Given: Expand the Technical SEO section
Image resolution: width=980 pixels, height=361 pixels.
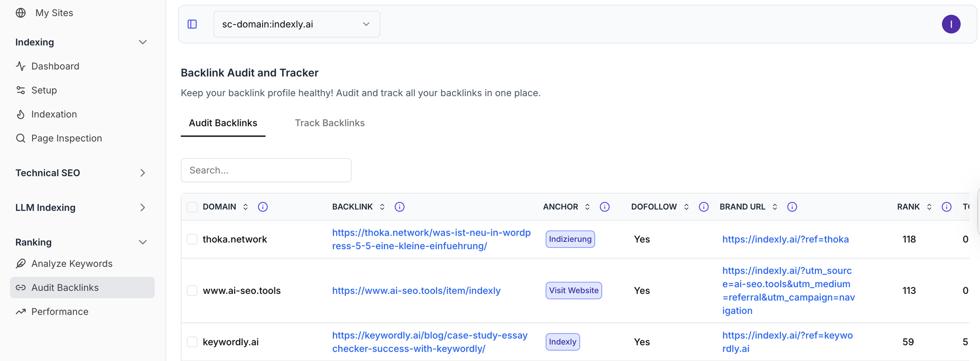Looking at the screenshot, I should tap(142, 173).
